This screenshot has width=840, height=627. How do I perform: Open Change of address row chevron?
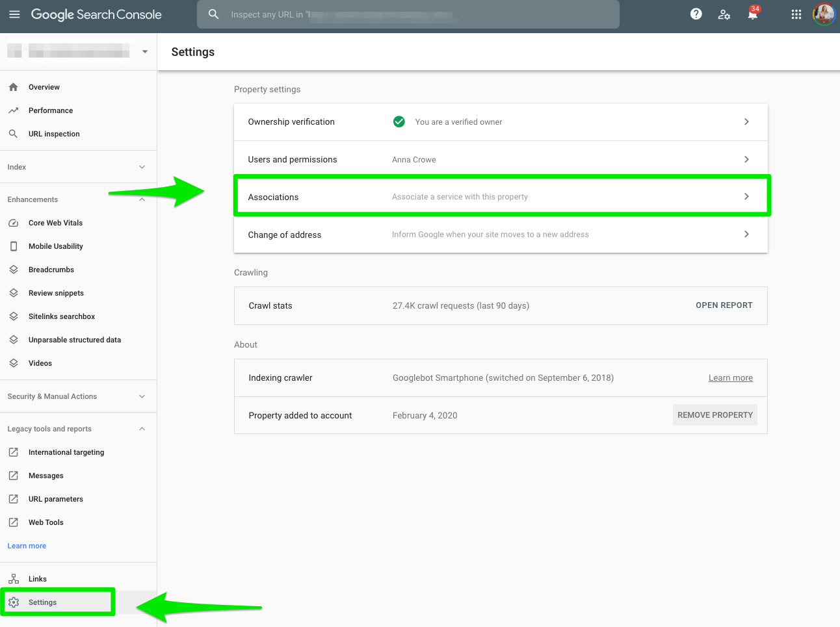pos(746,234)
